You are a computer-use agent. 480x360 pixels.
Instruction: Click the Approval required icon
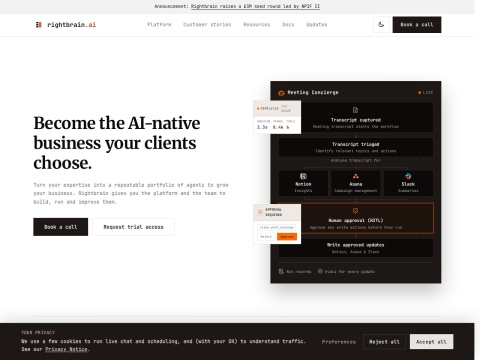[260, 212]
